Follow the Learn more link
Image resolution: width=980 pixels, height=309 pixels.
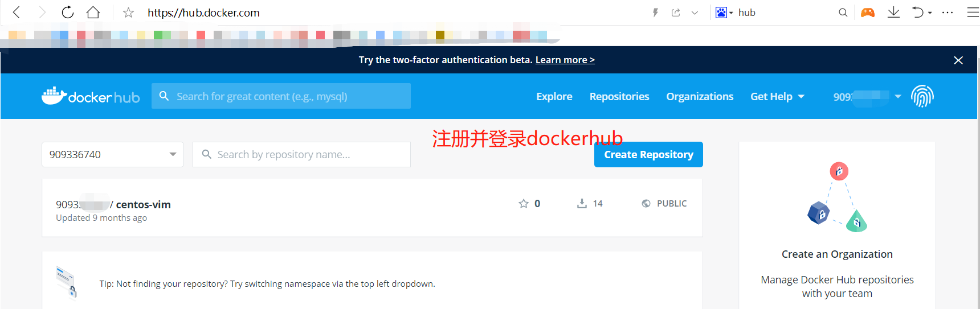tap(565, 60)
